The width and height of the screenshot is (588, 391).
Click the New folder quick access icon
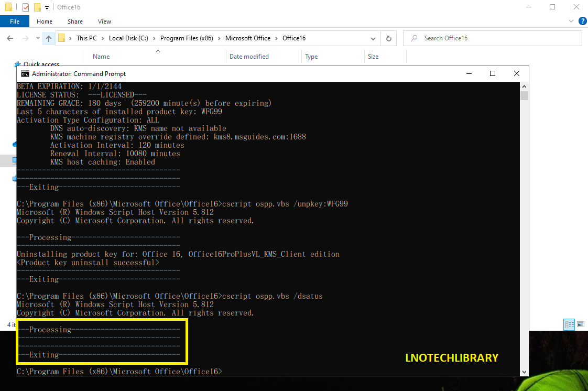pyautogui.click(x=37, y=7)
